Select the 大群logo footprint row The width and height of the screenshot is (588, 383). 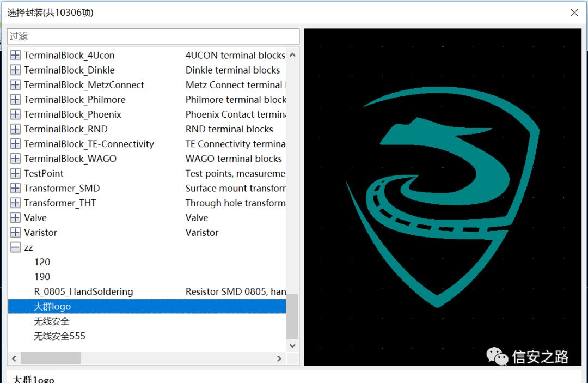tap(146, 307)
